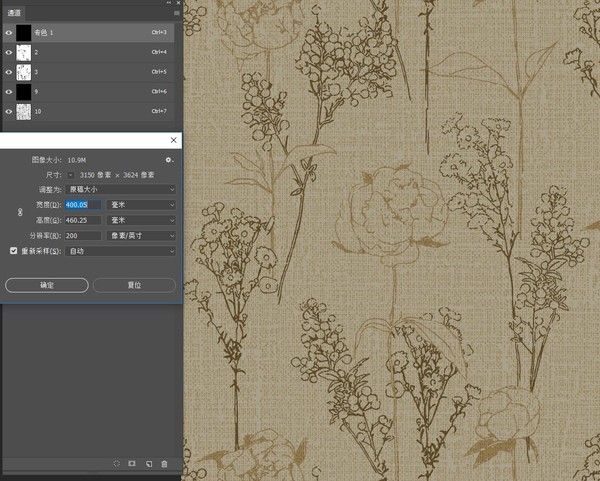Image resolution: width=600 pixels, height=481 pixels.
Task: Toggle visibility of channel 2
Action: [8, 52]
